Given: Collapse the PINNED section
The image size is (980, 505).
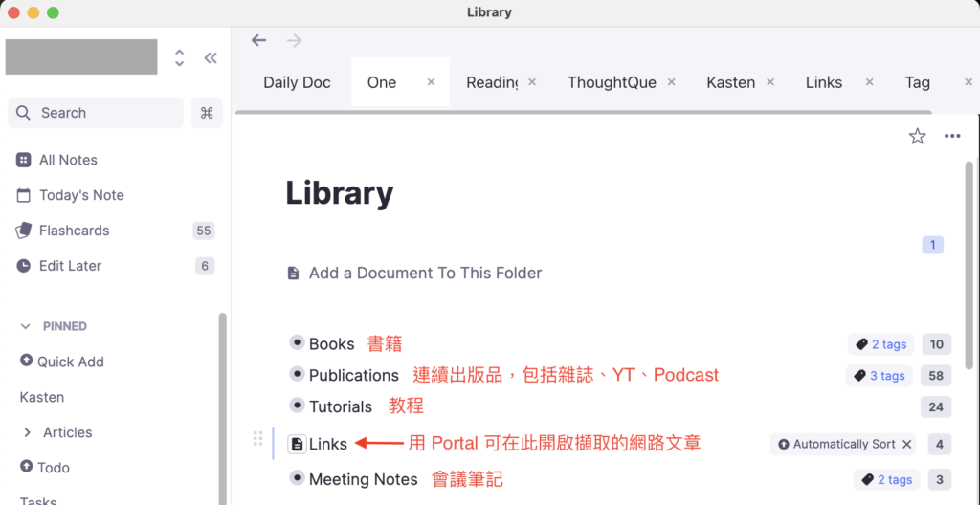Looking at the screenshot, I should click(x=26, y=326).
